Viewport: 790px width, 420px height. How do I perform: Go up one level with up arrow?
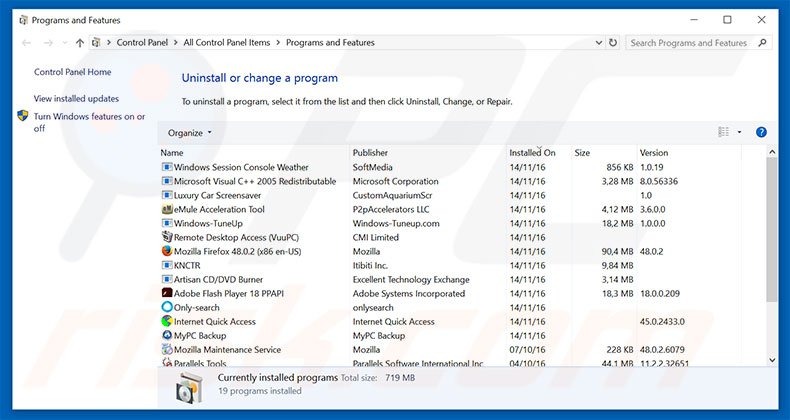[80, 43]
